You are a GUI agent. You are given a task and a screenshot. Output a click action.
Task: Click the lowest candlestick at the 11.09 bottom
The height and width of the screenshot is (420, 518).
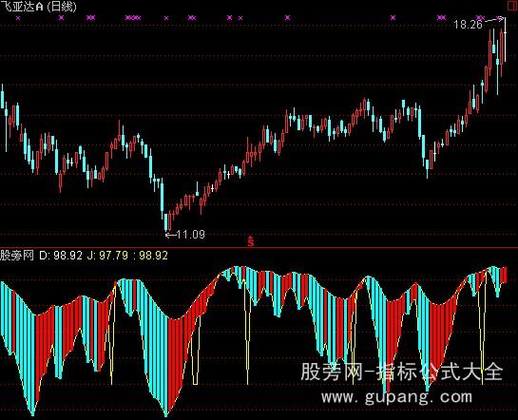(165, 222)
